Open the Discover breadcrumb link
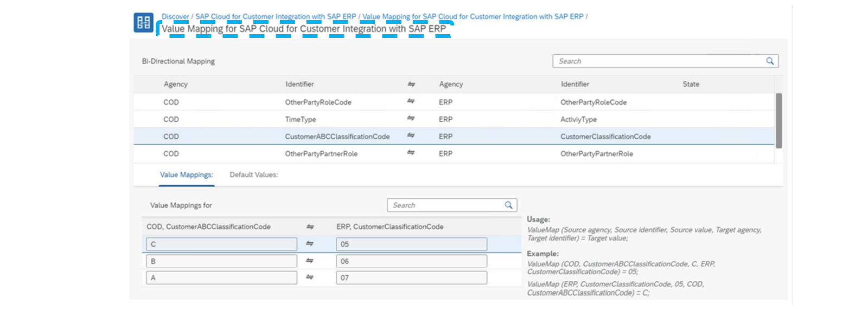 175,17
